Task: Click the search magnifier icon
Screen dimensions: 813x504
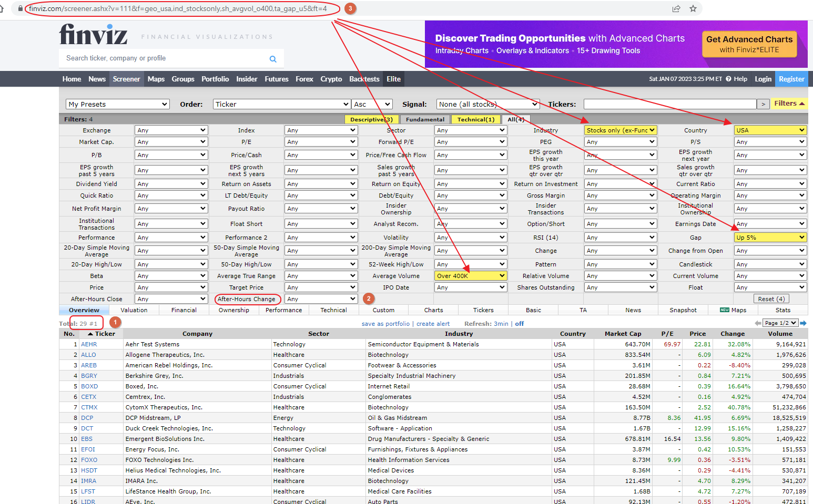Action: point(273,59)
